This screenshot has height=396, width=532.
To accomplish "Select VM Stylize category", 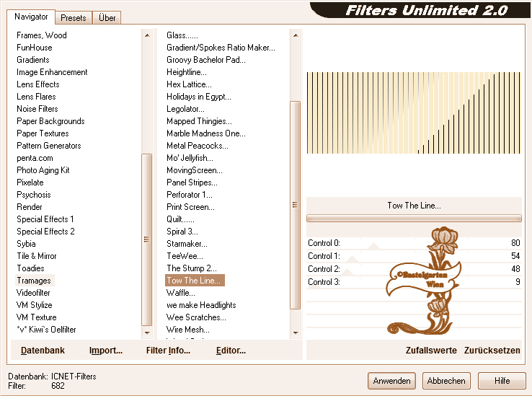I will coord(35,305).
